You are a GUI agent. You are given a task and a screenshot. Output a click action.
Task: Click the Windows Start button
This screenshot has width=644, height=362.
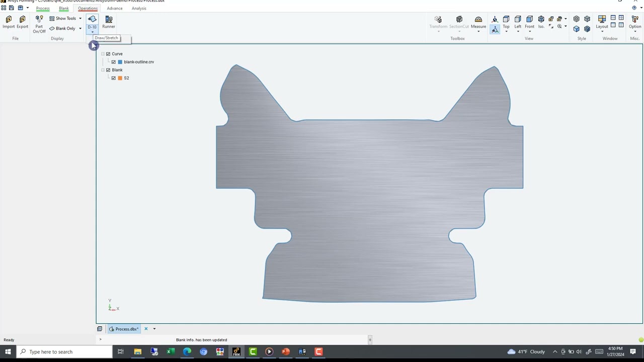[x=8, y=352]
